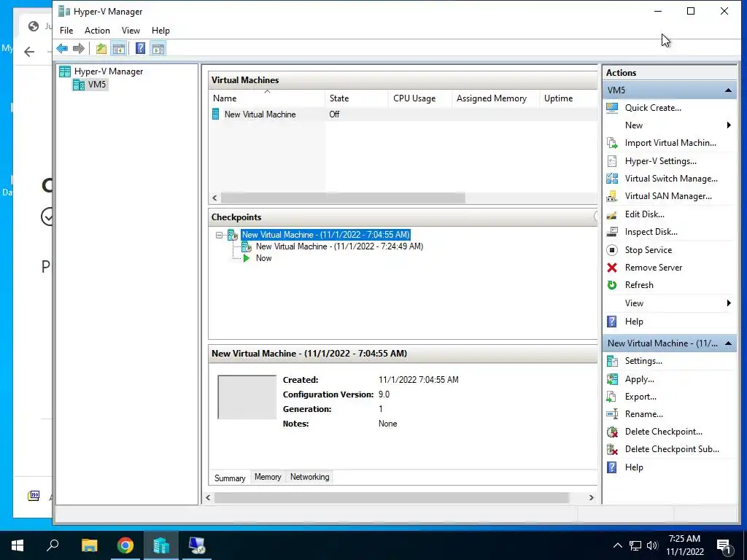Toggle the Show/Hide Action Pane icon

pyautogui.click(x=158, y=49)
